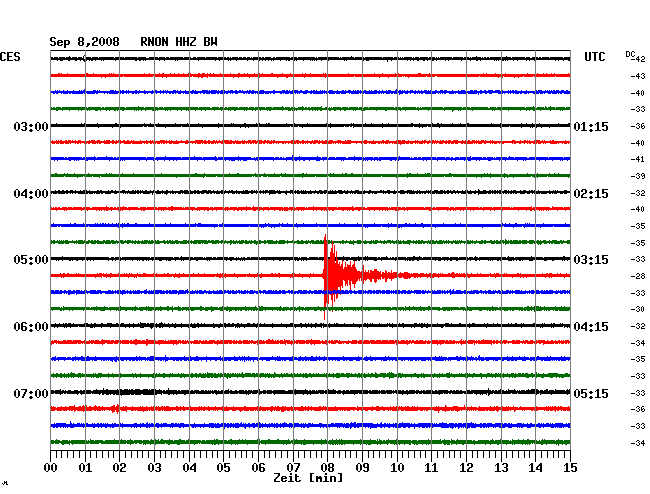Click the DC value -30

pos(638,309)
